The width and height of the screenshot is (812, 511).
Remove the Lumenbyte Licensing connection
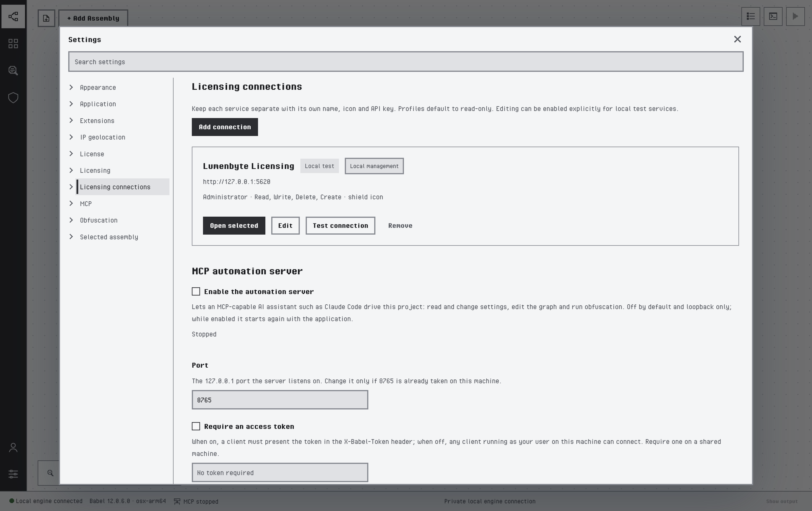click(x=400, y=226)
